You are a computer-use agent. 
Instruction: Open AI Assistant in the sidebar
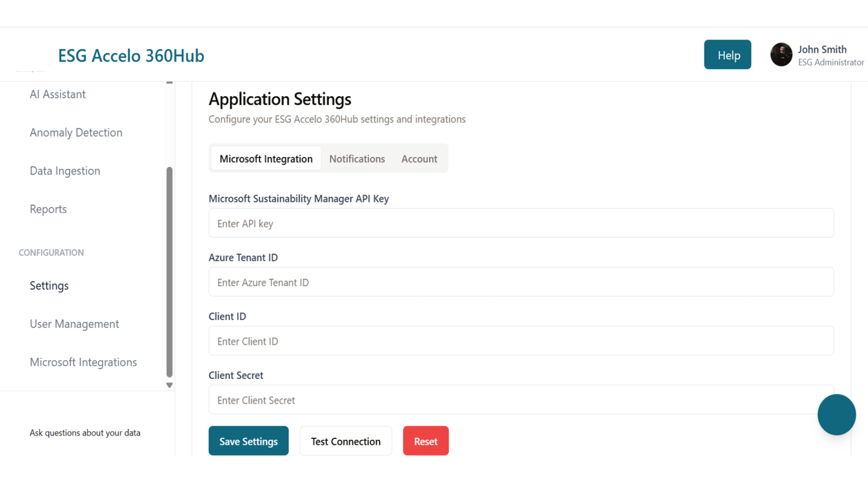(x=58, y=94)
